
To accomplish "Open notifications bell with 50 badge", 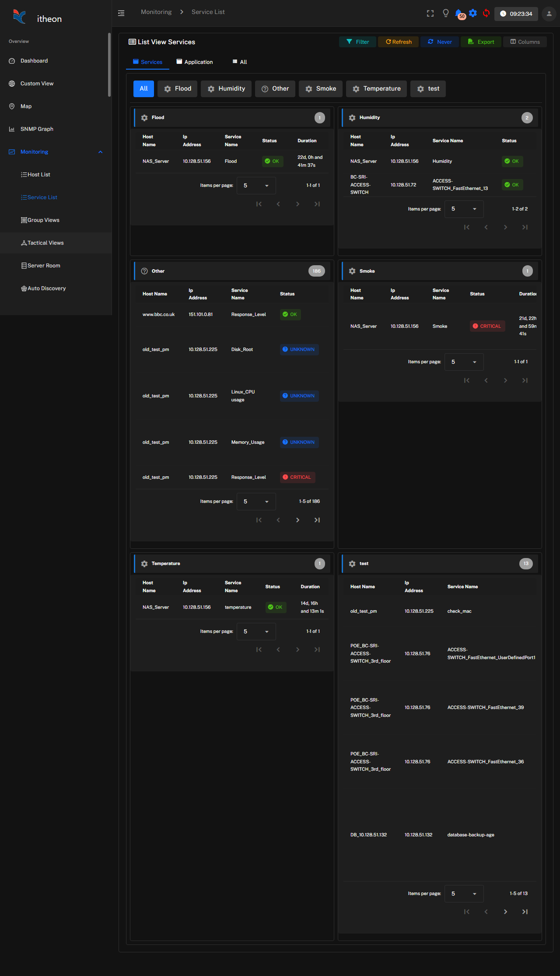I will click(x=459, y=14).
